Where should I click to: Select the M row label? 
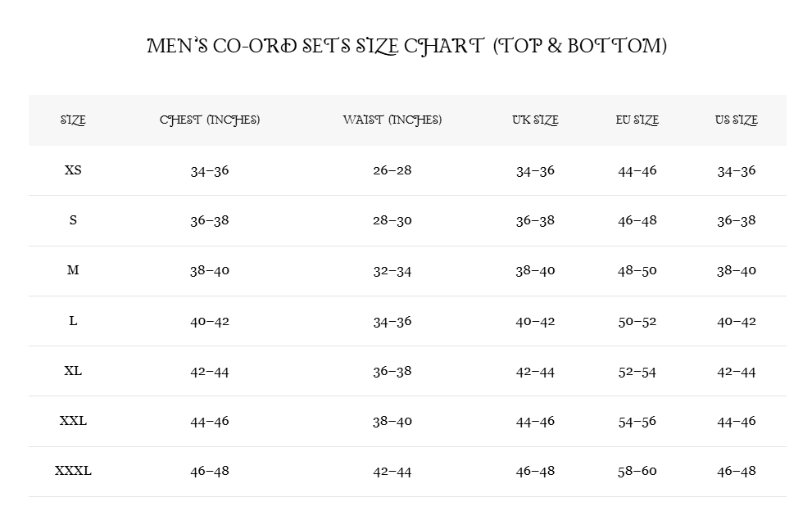tap(73, 270)
